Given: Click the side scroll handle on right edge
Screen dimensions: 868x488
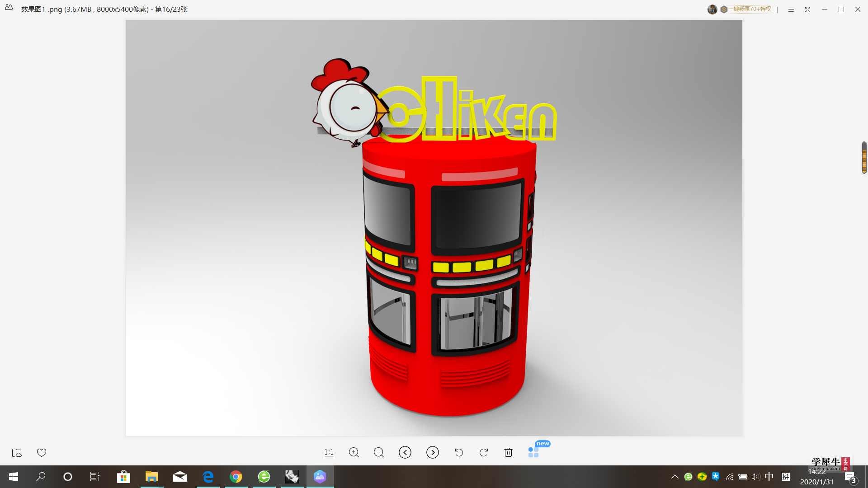Looking at the screenshot, I should pyautogui.click(x=864, y=158).
